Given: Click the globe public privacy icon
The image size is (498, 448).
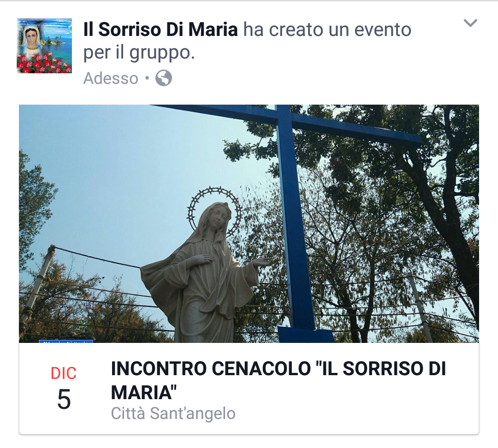Looking at the screenshot, I should 164,78.
